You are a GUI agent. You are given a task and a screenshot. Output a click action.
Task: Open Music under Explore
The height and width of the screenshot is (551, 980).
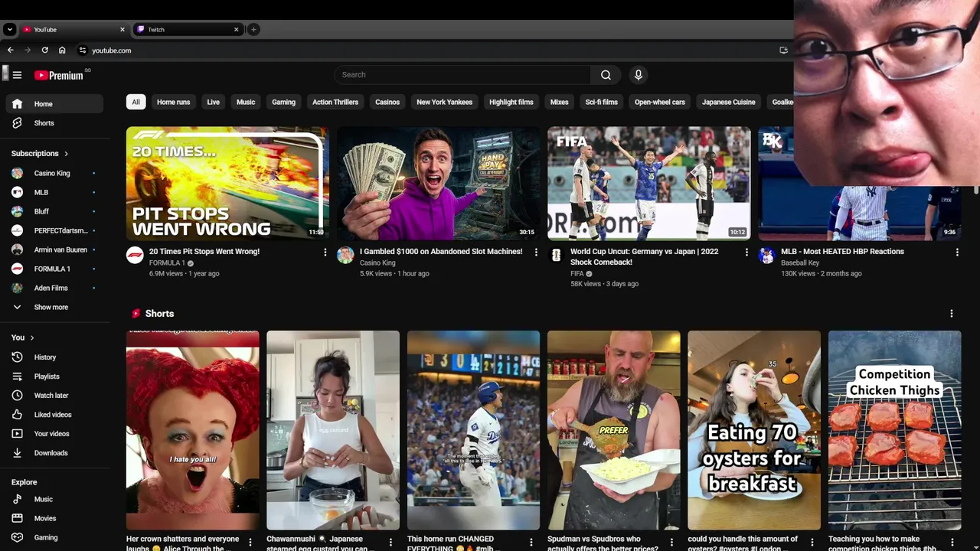54,499
